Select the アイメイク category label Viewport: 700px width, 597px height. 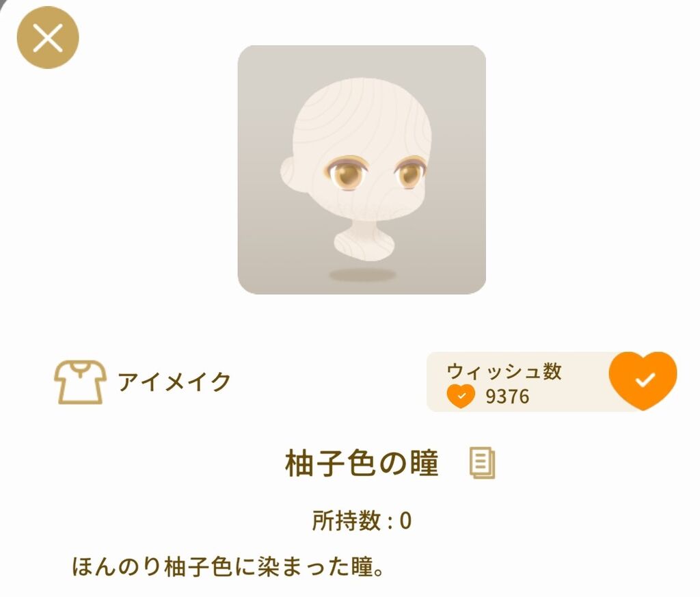[x=174, y=382]
